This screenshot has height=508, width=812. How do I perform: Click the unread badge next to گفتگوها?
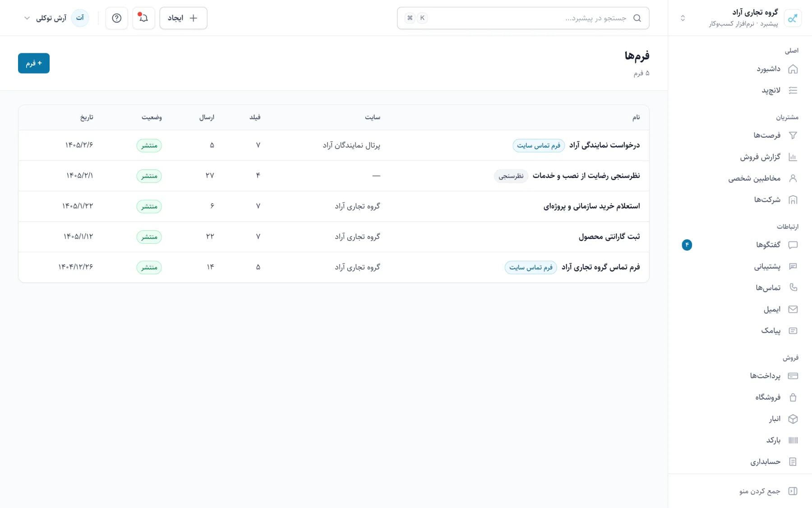(x=687, y=245)
